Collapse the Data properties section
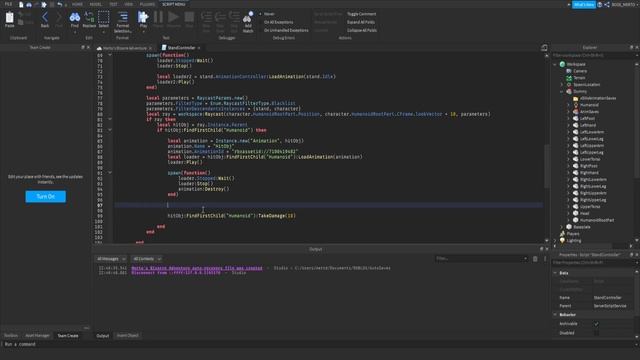This screenshot has height=360, width=640. tap(555, 273)
